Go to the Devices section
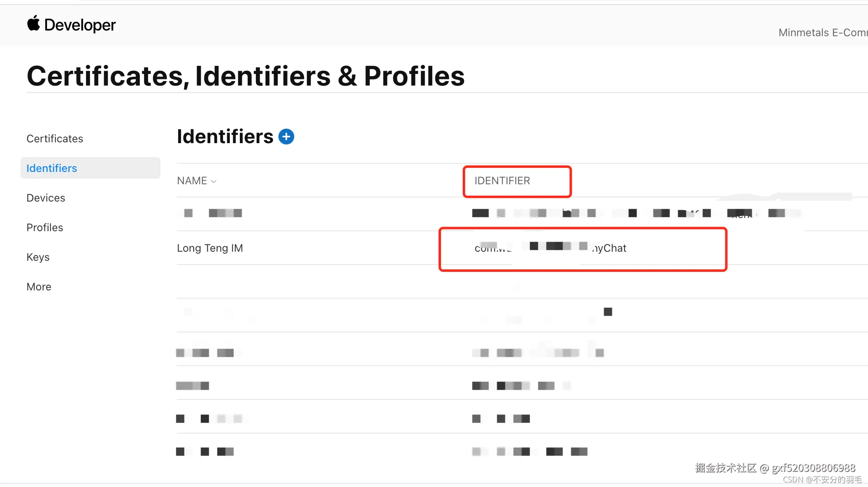This screenshot has height=487, width=868. (46, 198)
